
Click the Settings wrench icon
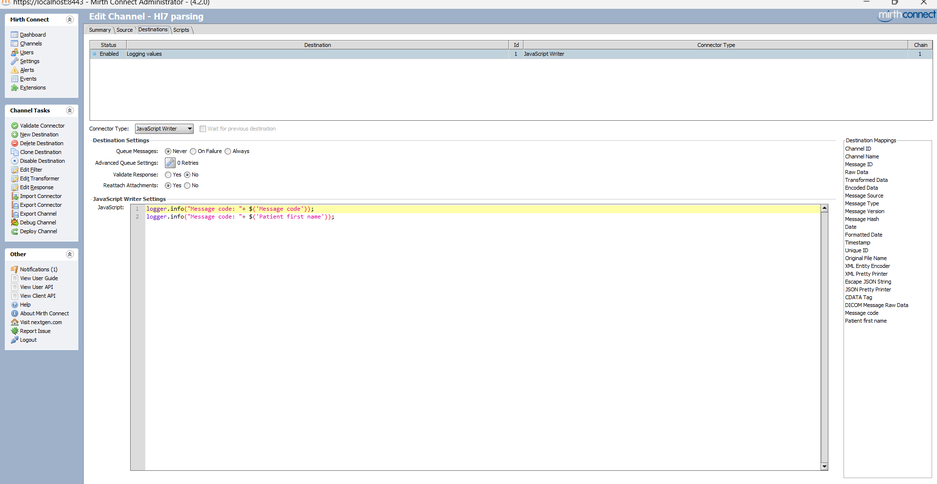pos(15,61)
